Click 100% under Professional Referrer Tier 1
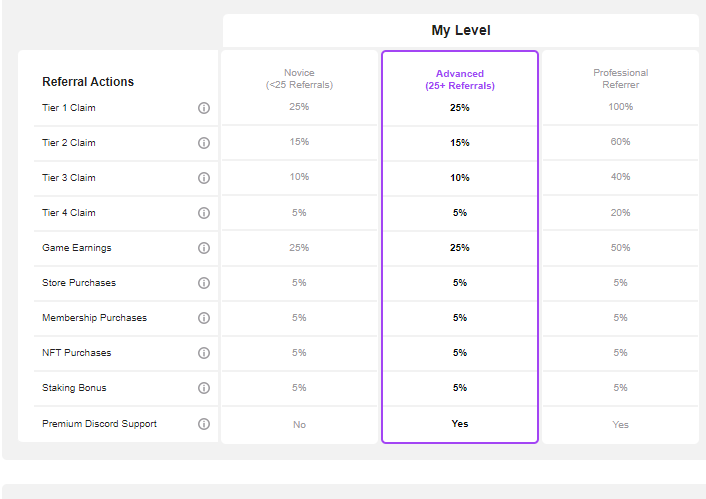The image size is (706, 499). pyautogui.click(x=620, y=107)
